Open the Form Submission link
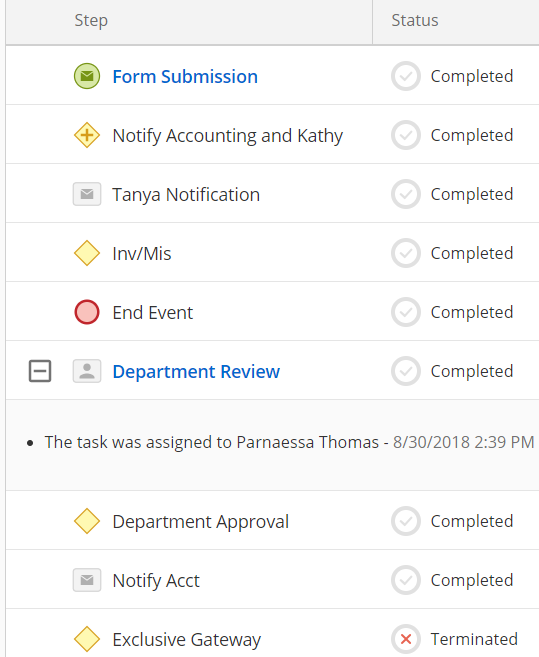 coord(185,77)
